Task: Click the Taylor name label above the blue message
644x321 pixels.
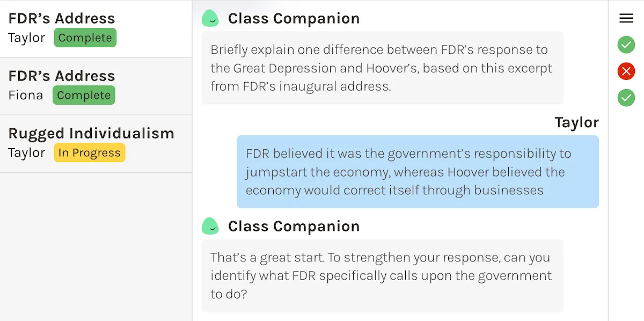Action: (x=577, y=122)
